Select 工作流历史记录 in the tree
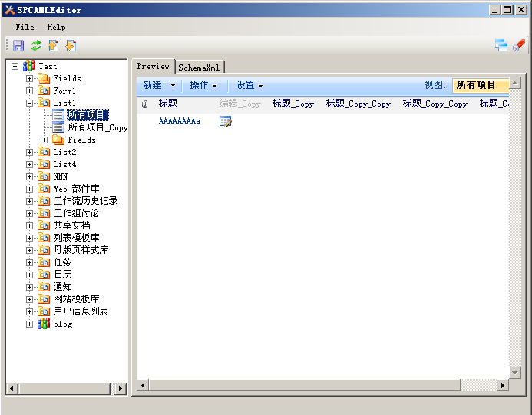Image resolution: width=532 pixels, height=415 pixels. tap(85, 201)
